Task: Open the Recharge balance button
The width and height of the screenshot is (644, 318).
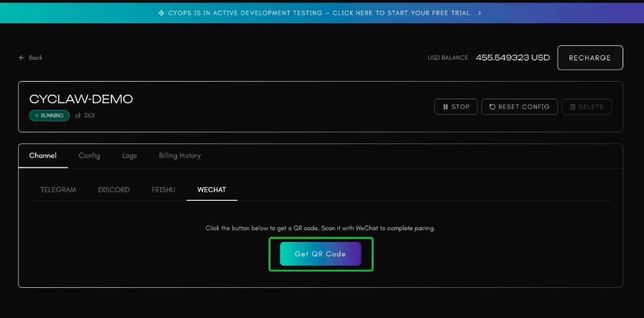Action: [590, 58]
